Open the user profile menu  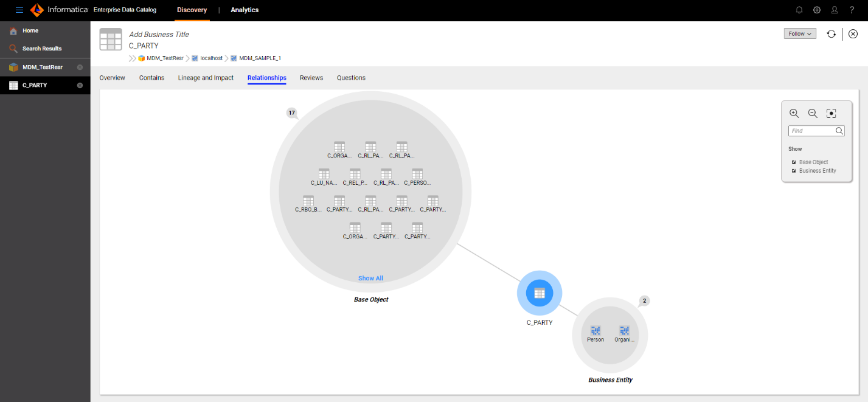(835, 10)
